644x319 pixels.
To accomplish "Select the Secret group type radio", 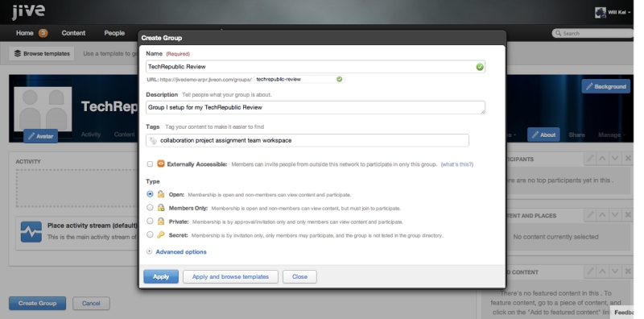I will pyautogui.click(x=150, y=234).
